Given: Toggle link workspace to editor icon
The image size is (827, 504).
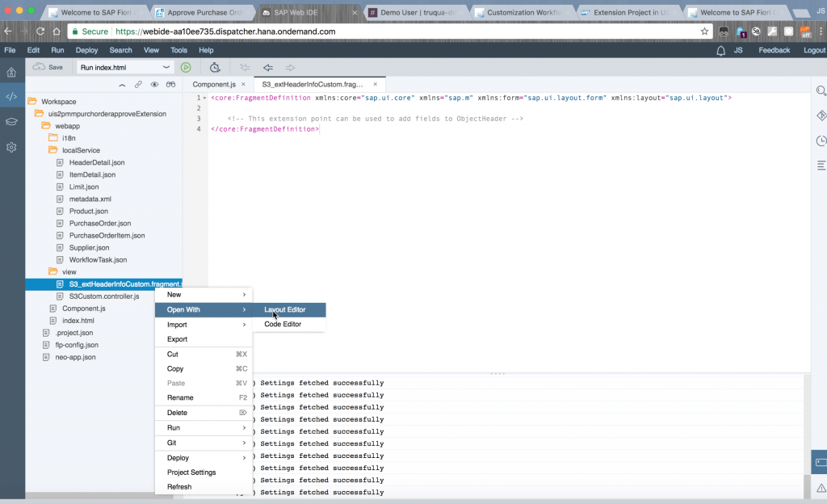Looking at the screenshot, I should click(x=138, y=84).
